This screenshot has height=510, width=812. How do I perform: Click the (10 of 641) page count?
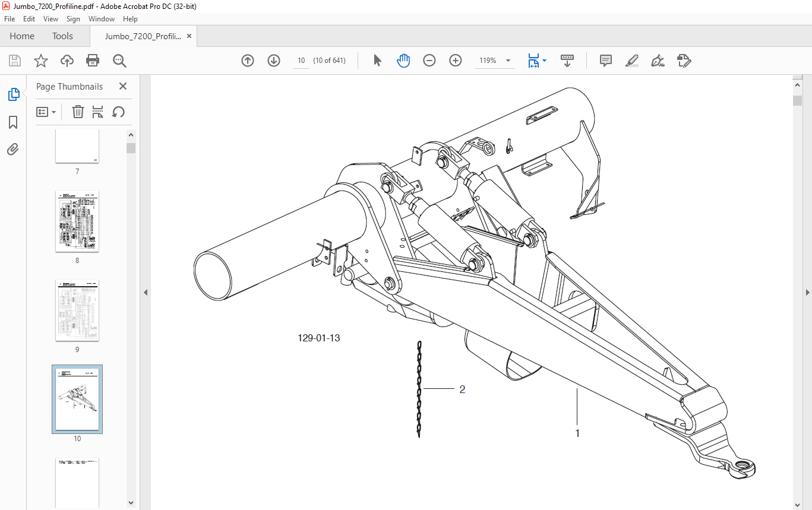tap(330, 61)
